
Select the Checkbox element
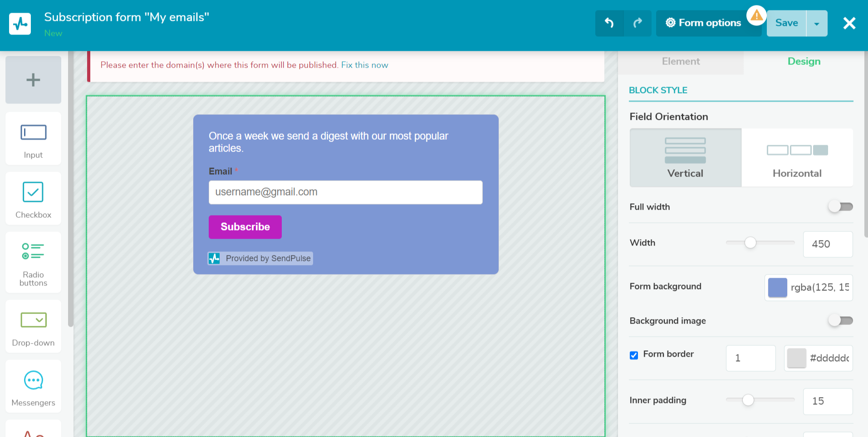point(33,198)
